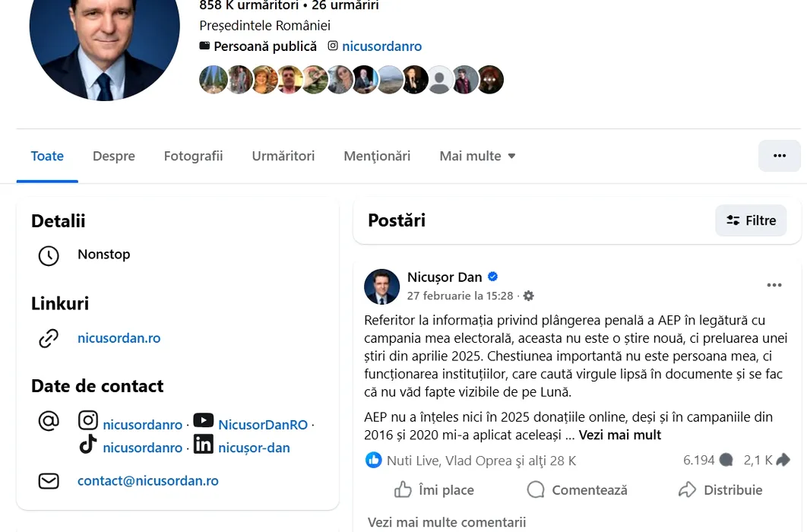
Task: Click the contact@nicusordan.ro email link
Action: click(147, 480)
